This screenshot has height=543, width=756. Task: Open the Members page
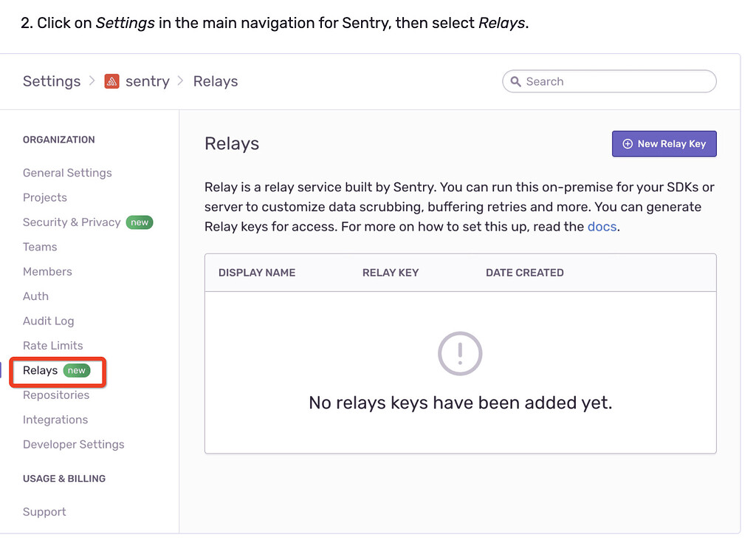coord(47,271)
